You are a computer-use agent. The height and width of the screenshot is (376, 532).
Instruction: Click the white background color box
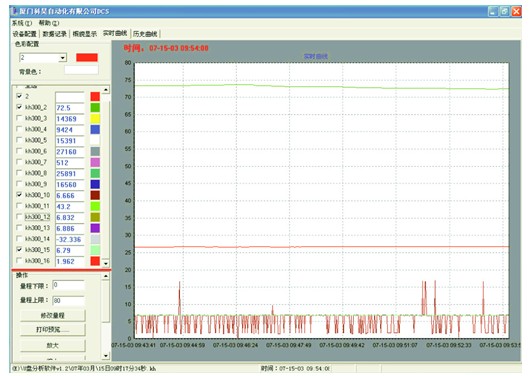(x=81, y=70)
